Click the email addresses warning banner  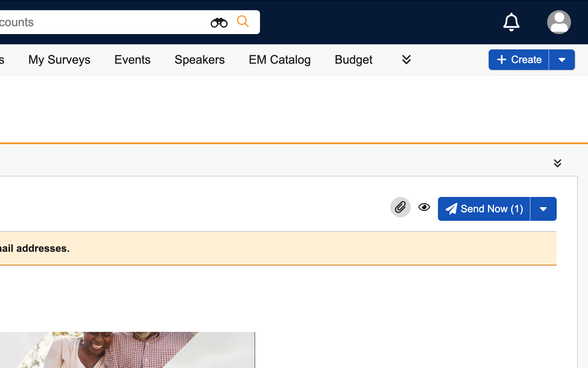tap(272, 248)
